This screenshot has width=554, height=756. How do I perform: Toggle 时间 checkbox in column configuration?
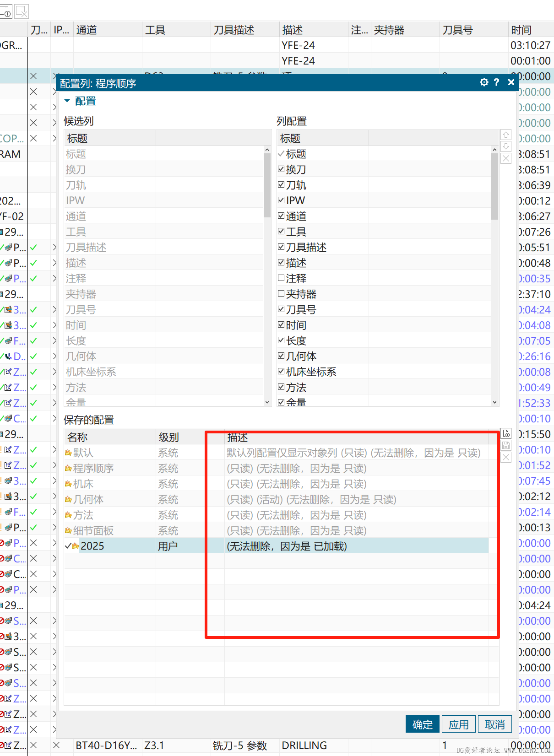(x=281, y=324)
